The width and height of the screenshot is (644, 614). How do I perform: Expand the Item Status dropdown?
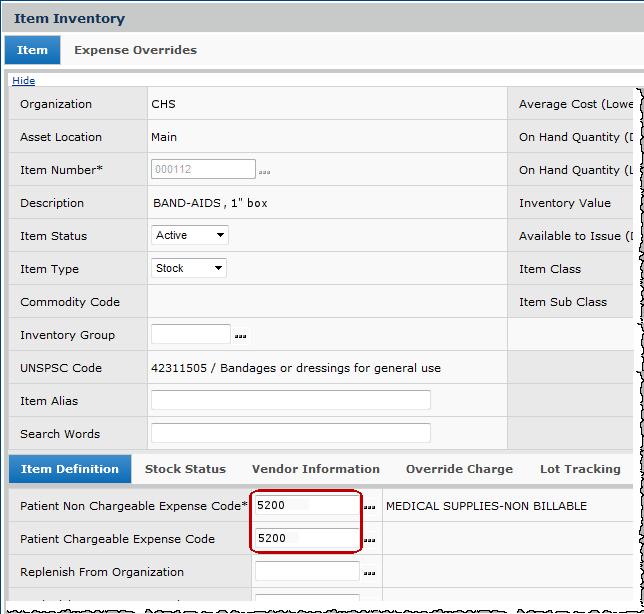click(x=190, y=236)
